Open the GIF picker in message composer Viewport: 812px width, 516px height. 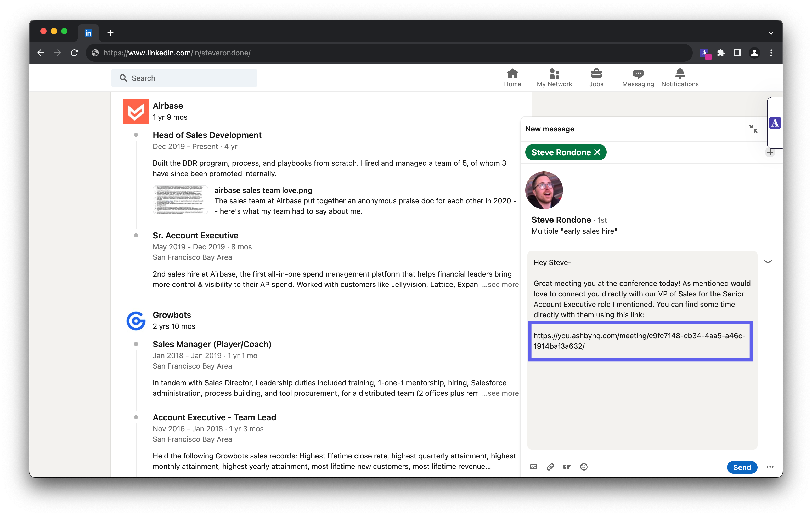point(567,467)
